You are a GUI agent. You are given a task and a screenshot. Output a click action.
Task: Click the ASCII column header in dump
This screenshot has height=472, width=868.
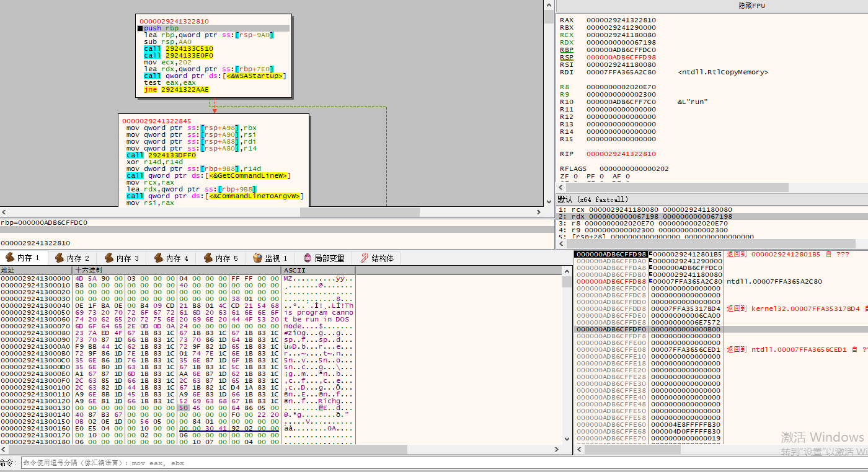318,270
